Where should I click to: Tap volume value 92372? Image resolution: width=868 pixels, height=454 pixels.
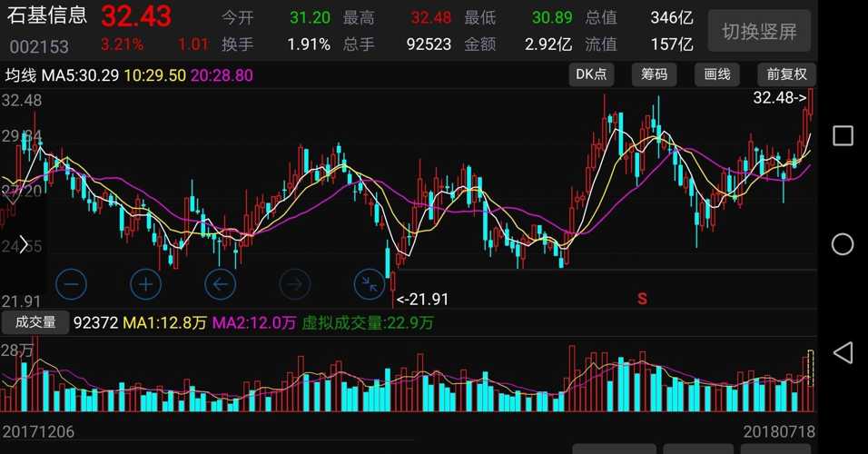pyautogui.click(x=95, y=322)
